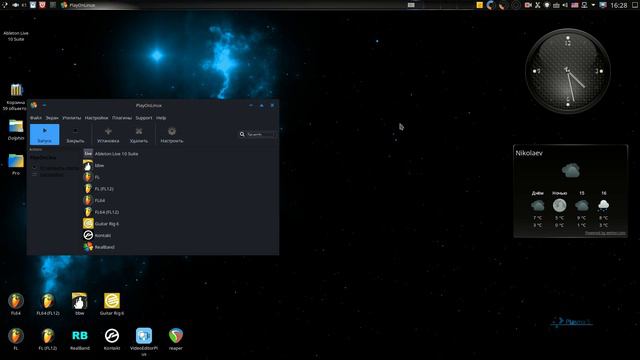
Task: Open the Support menu
Action: coord(144,118)
